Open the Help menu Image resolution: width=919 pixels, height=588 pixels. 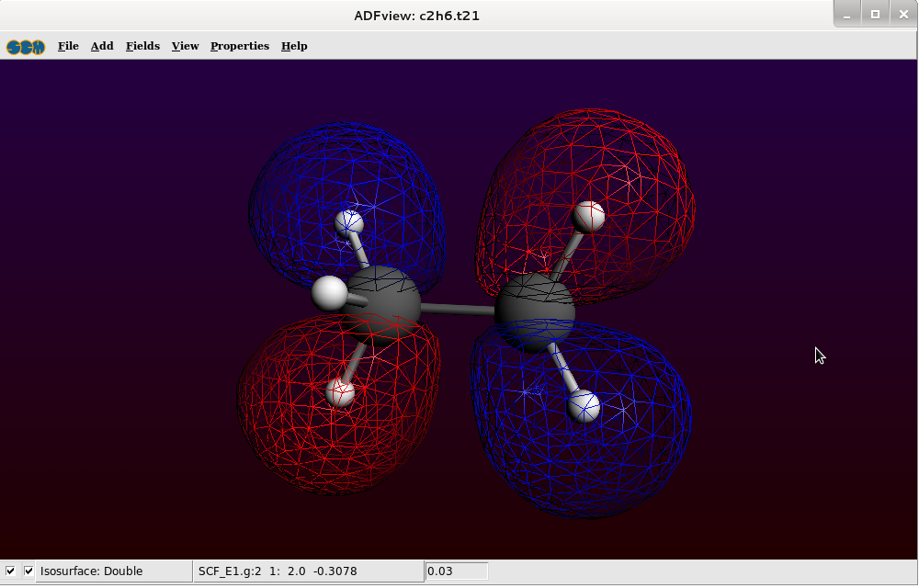click(294, 46)
